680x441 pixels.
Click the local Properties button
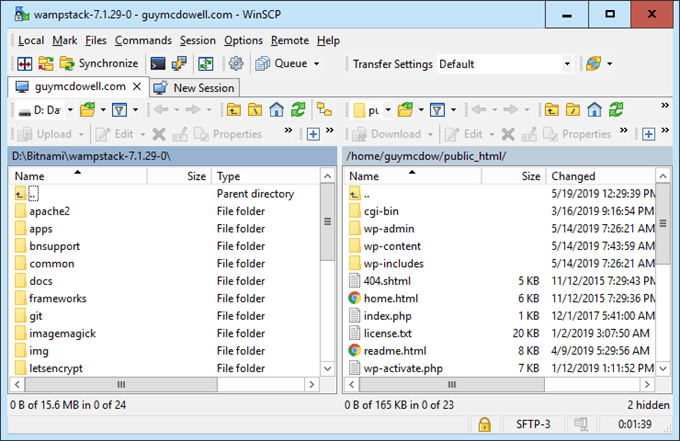click(x=228, y=134)
